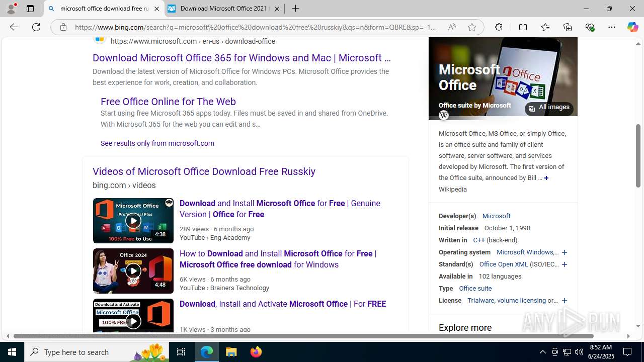Open the Tab actions menu icon

[30, 9]
